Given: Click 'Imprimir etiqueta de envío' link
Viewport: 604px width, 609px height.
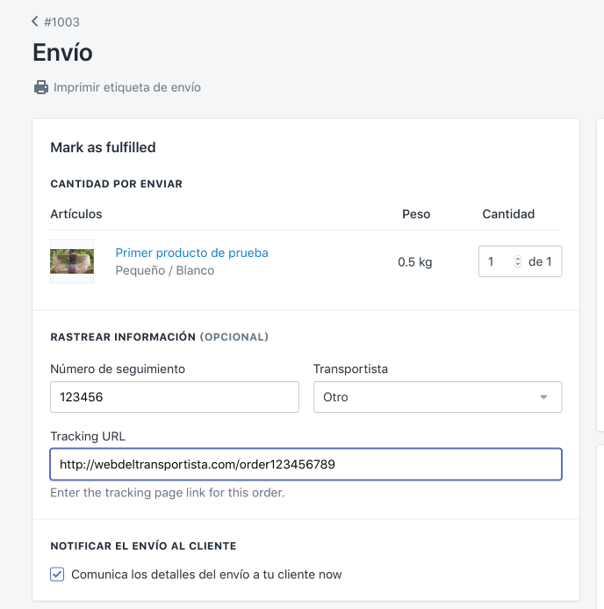Looking at the screenshot, I should pyautogui.click(x=127, y=87).
